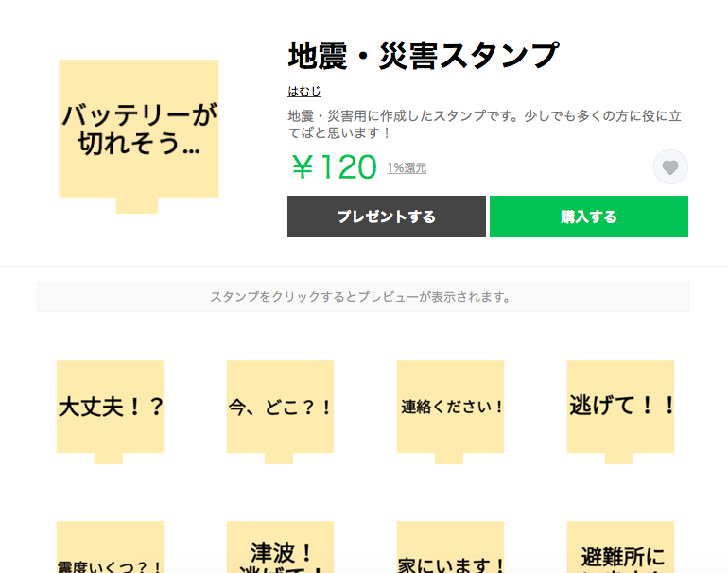Select the 連絡ください！ sticker
Image resolution: width=728 pixels, height=573 pixels.
pyautogui.click(x=450, y=407)
